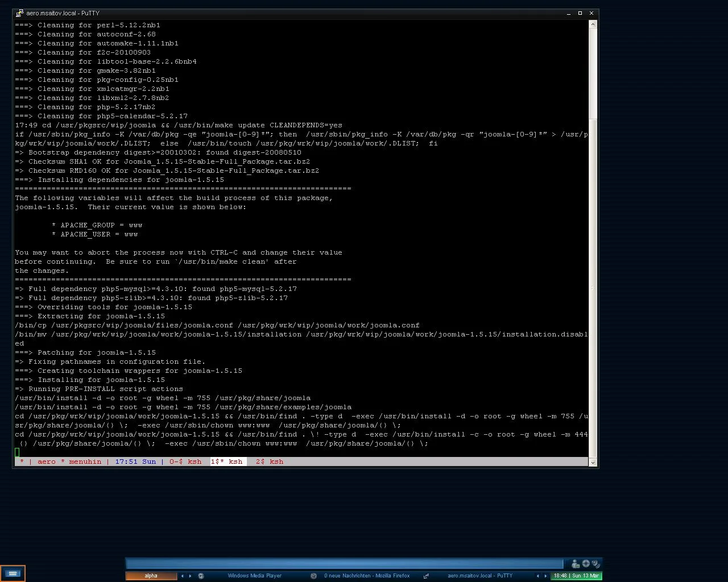
Task: Click the right arrow before the taskbar clock
Action: coord(546,576)
